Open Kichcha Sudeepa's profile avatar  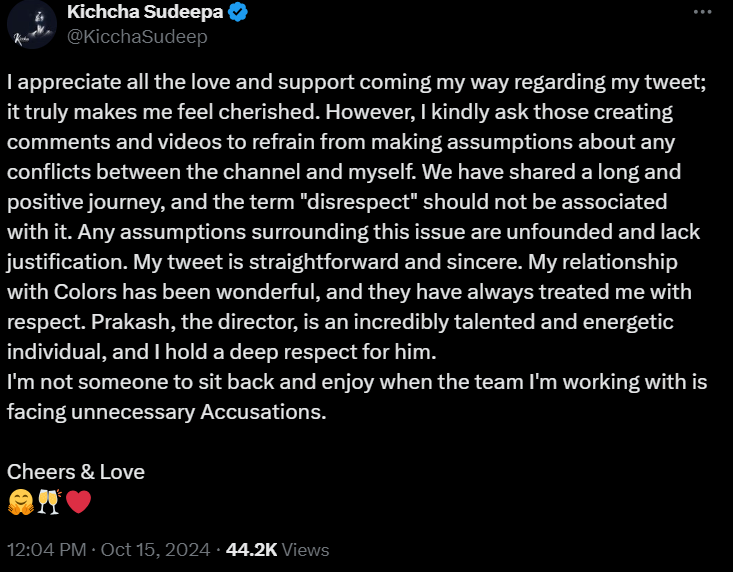(32, 24)
